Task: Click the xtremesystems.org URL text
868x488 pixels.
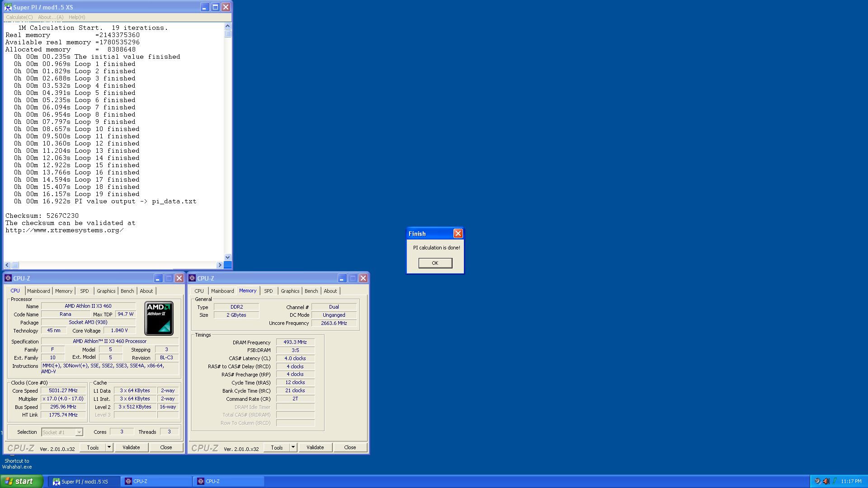Action: click(64, 230)
